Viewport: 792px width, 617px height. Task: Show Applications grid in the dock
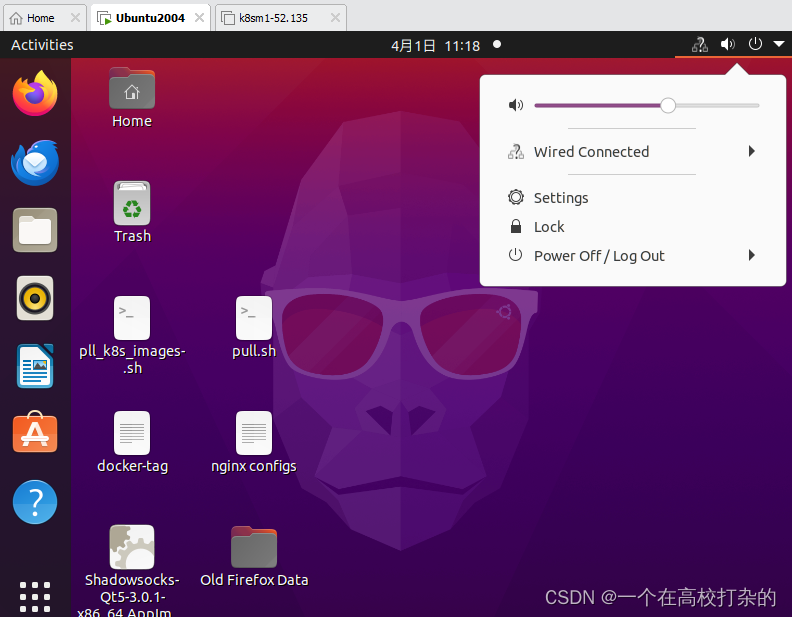tap(35, 597)
